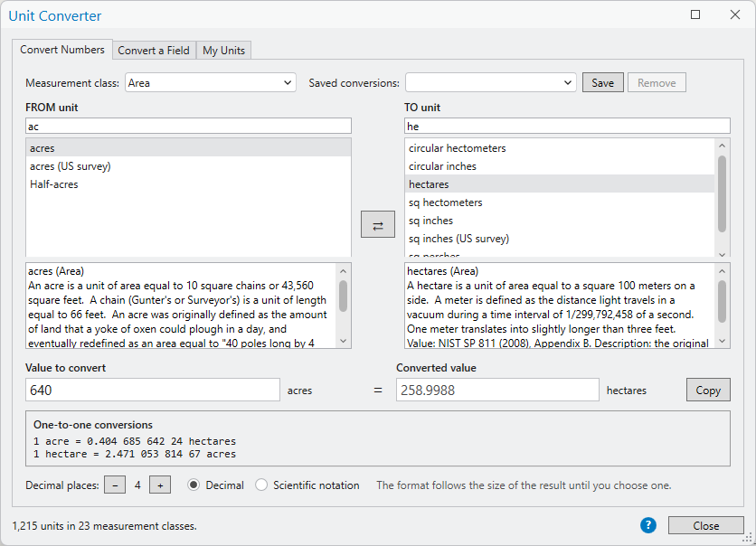Image resolution: width=756 pixels, height=546 pixels.
Task: Click the TO unit search field
Action: [x=567, y=127]
